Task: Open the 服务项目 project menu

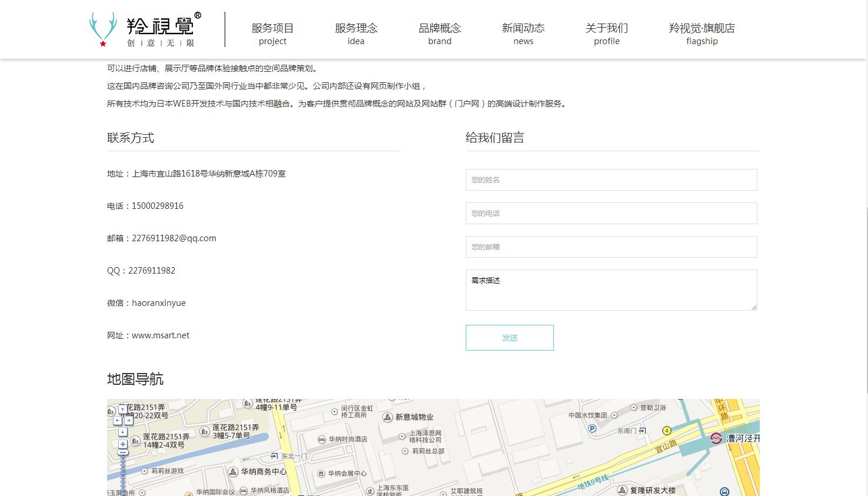Action: [272, 34]
